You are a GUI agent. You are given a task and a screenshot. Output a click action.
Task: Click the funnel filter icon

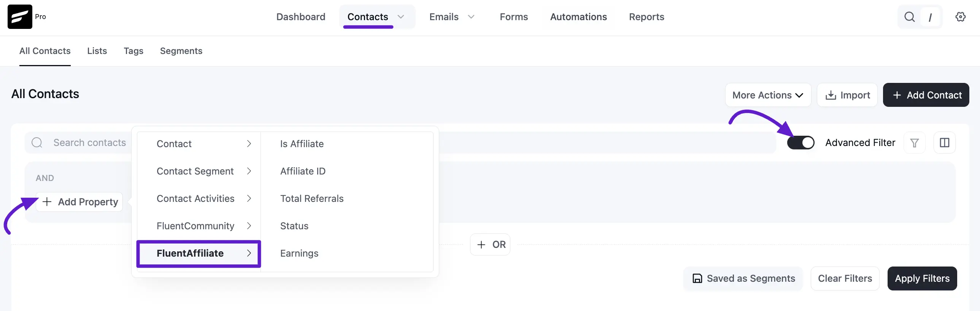(x=915, y=143)
